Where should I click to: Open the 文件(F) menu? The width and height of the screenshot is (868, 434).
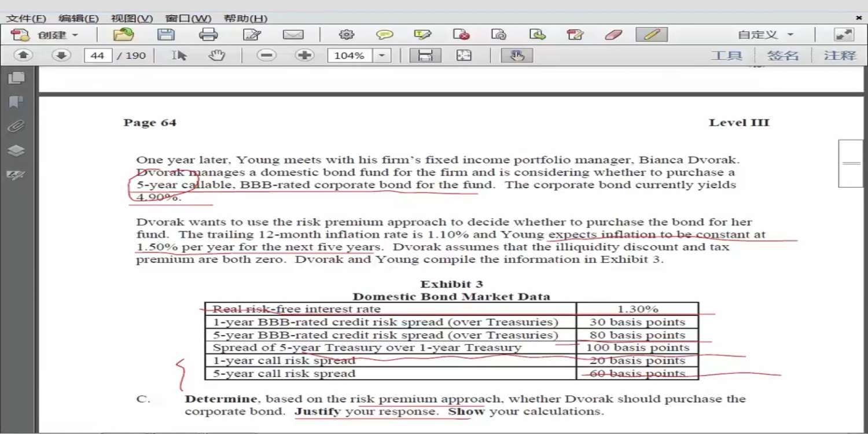26,19
